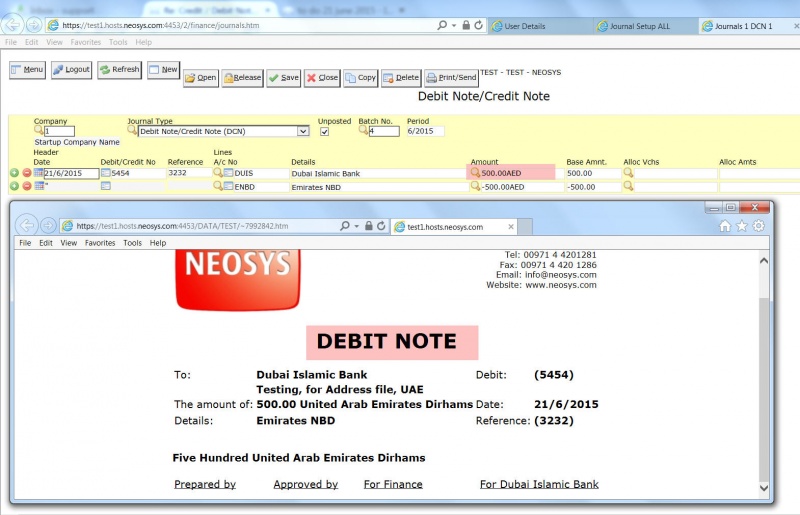Click Alloc Vchs magnifier in DUIS row

click(x=628, y=173)
